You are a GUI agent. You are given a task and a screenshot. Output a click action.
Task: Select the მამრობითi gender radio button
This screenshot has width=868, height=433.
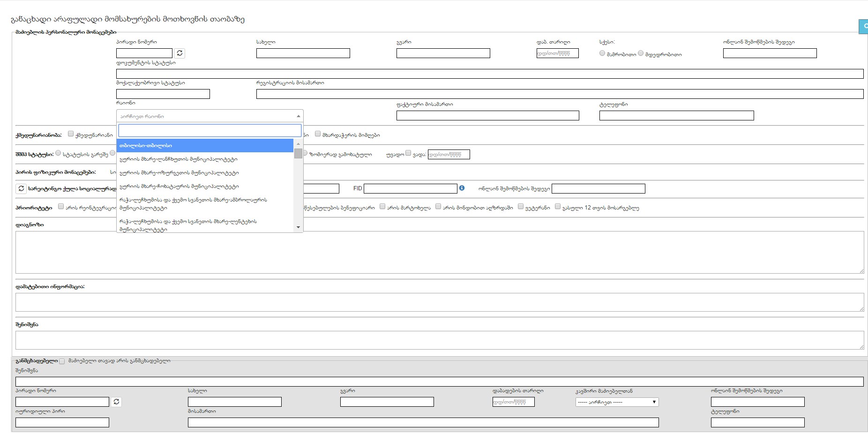click(x=602, y=53)
